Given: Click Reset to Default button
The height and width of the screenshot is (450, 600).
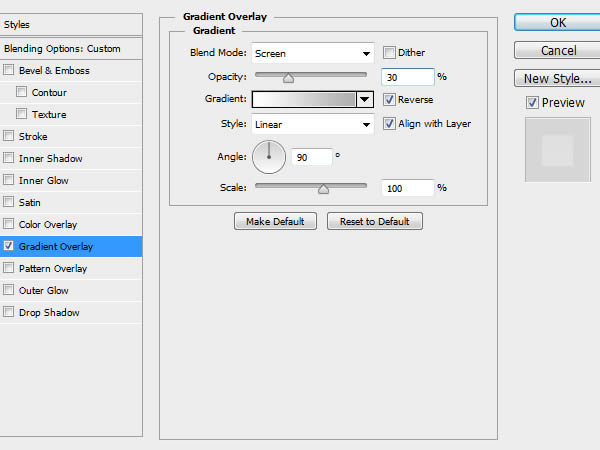Looking at the screenshot, I should (x=375, y=221).
